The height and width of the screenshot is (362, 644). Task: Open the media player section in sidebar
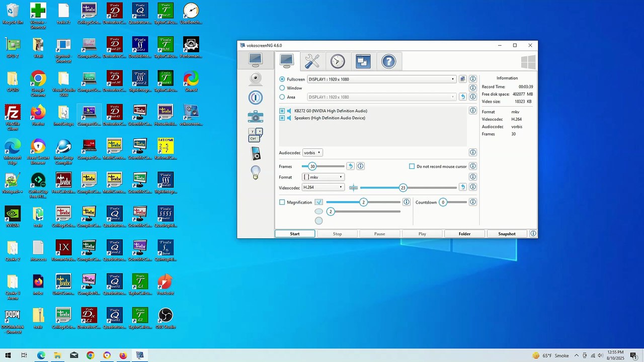[256, 154]
